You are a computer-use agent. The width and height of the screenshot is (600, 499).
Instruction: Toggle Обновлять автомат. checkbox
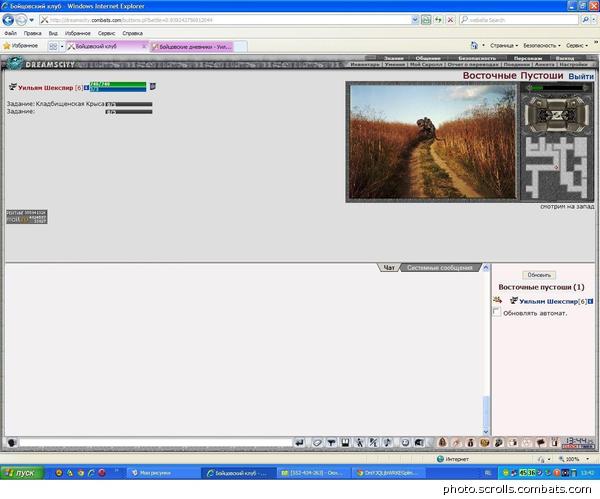pyautogui.click(x=497, y=312)
